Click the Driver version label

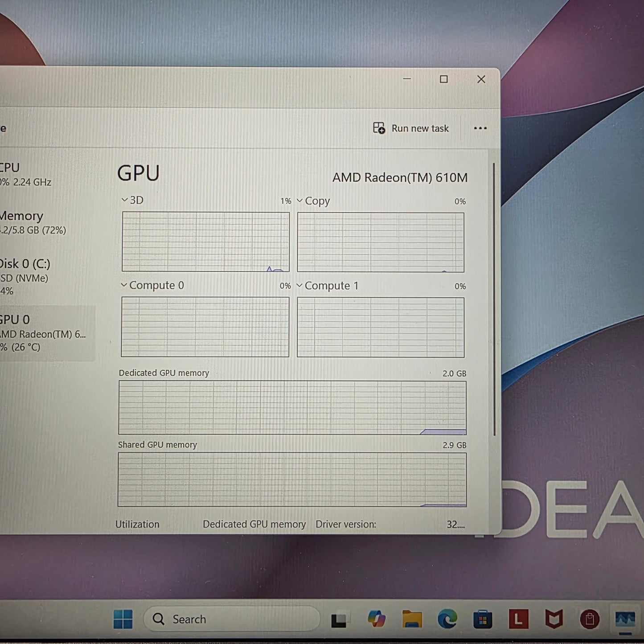pyautogui.click(x=346, y=525)
